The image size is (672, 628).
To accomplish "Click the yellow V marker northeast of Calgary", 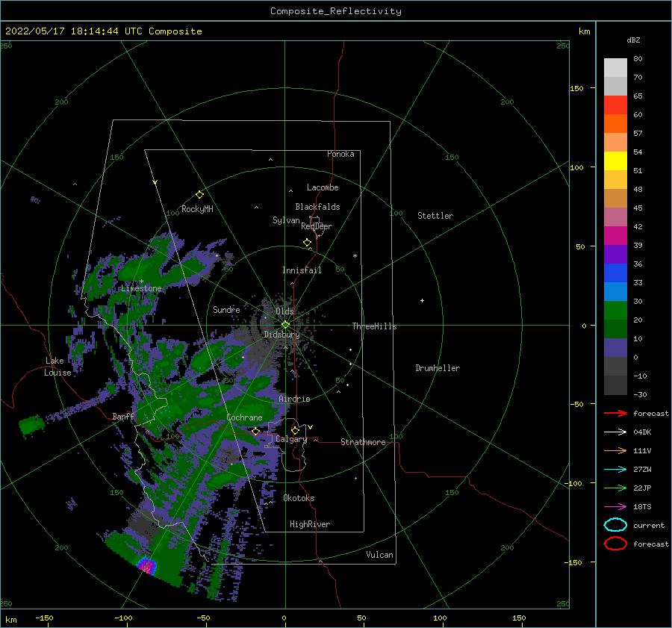I will click(x=310, y=427).
